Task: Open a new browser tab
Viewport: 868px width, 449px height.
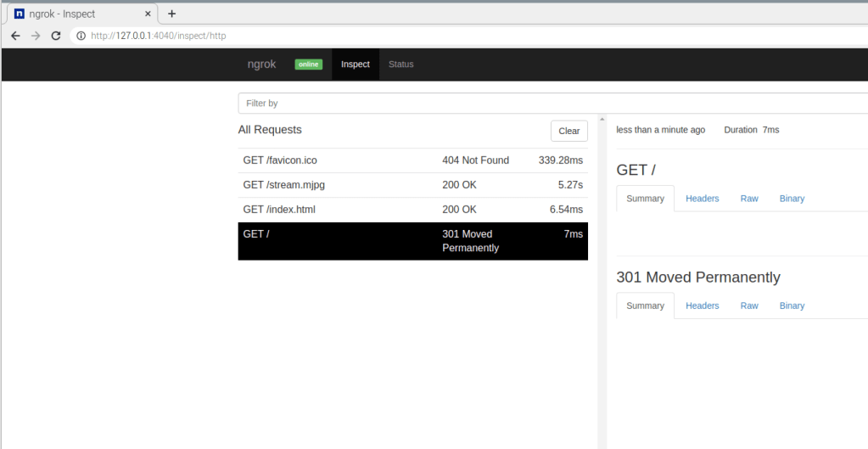Action: point(171,14)
